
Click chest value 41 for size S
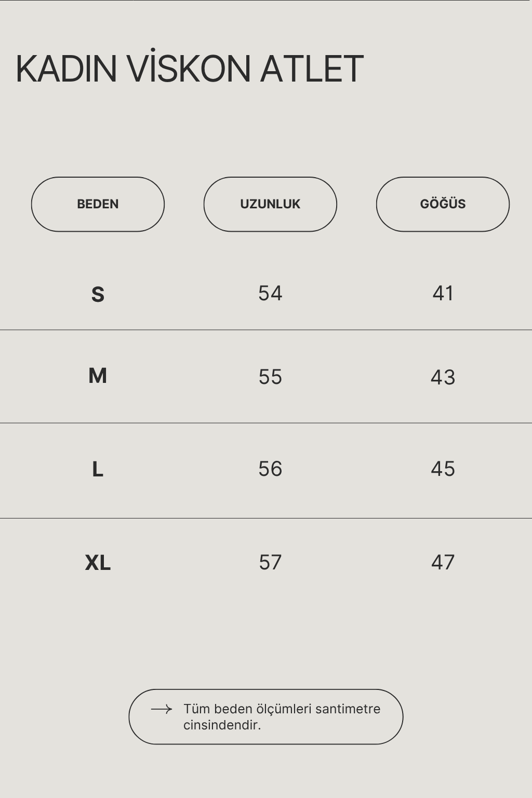(443, 294)
